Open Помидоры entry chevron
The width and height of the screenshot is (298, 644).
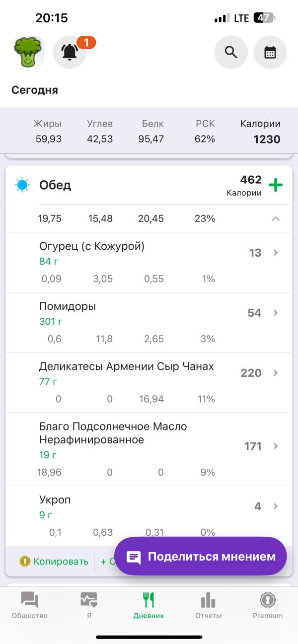[x=276, y=313]
